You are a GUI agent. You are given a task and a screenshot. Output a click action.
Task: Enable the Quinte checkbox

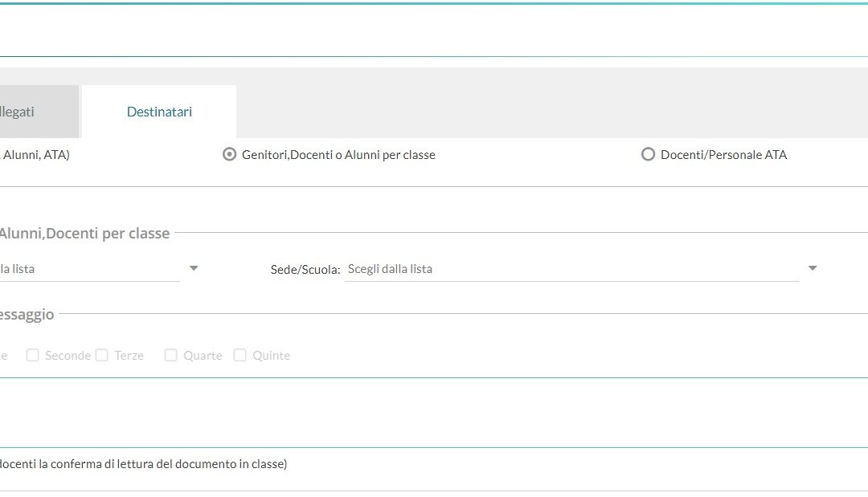point(240,355)
